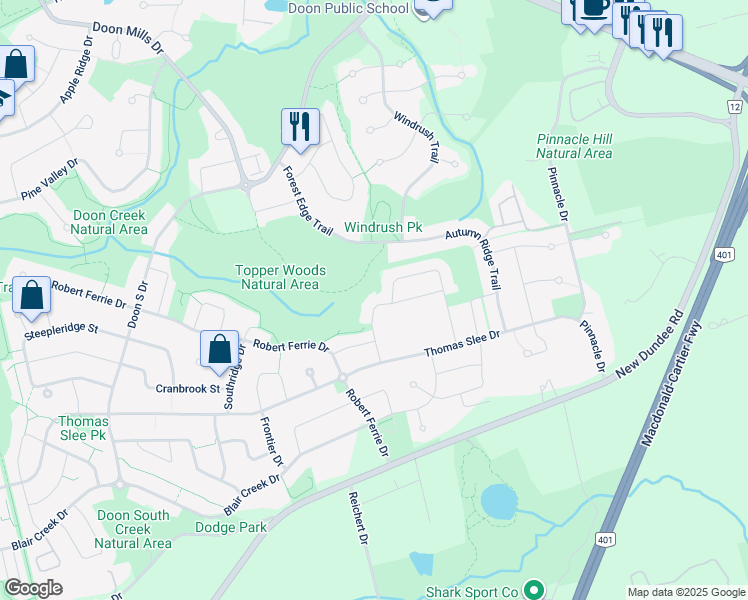Viewport: 748px width, 600px height.
Task: Click the Highway 12 route shield
Action: (x=735, y=106)
